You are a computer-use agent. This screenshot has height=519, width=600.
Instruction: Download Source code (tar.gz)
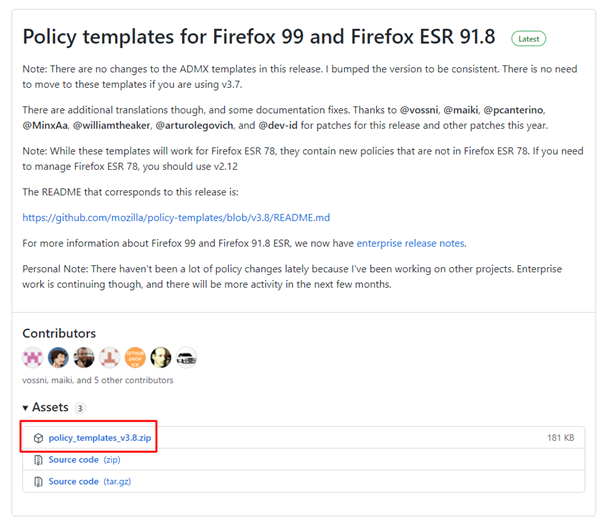(90, 481)
